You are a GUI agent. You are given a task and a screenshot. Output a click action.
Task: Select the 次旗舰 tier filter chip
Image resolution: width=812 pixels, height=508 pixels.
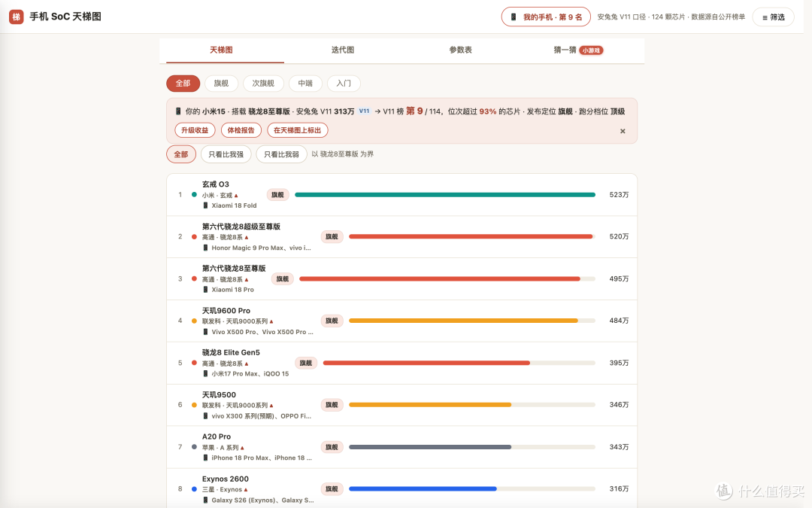[263, 84]
